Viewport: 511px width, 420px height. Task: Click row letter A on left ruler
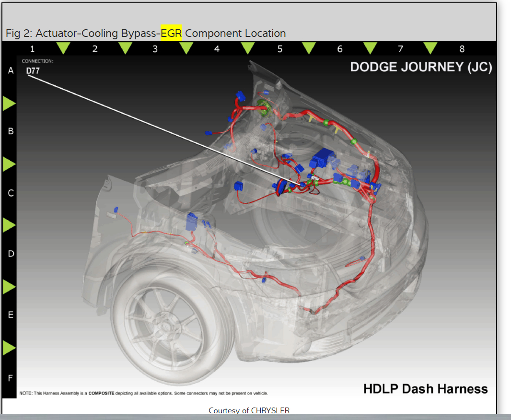click(11, 70)
